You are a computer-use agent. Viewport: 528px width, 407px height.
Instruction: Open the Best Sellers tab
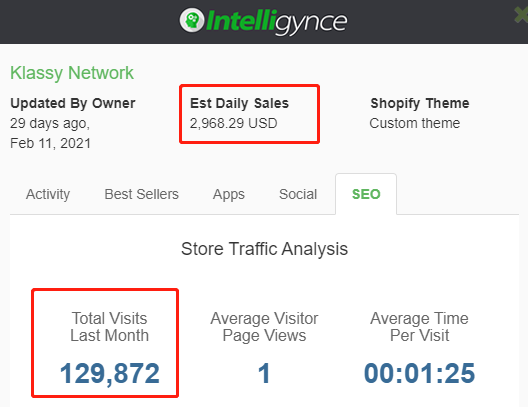click(x=141, y=194)
